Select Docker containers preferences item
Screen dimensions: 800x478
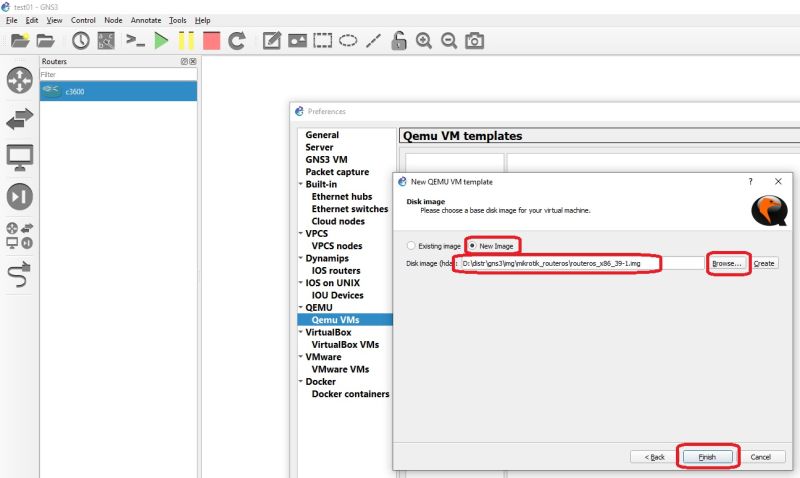(x=351, y=394)
